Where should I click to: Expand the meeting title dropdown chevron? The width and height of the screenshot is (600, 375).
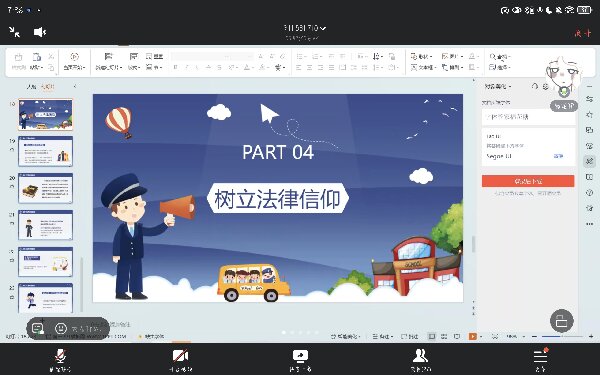[323, 28]
